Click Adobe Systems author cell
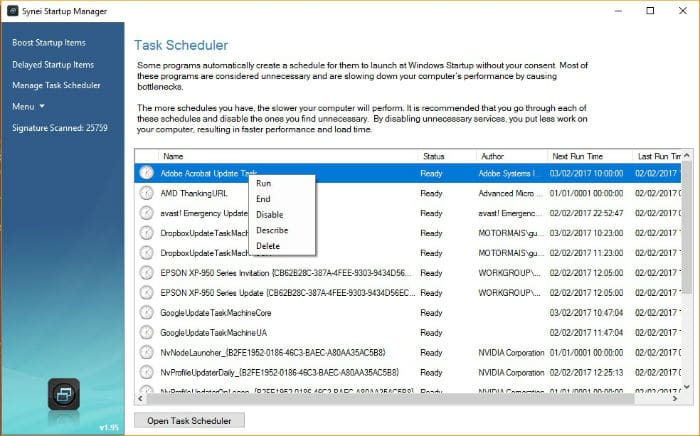The height and width of the screenshot is (436, 700). (507, 173)
